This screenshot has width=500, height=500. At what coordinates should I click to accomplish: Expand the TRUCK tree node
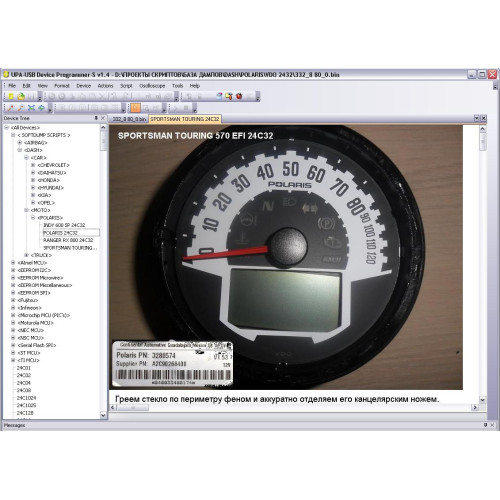(27, 255)
